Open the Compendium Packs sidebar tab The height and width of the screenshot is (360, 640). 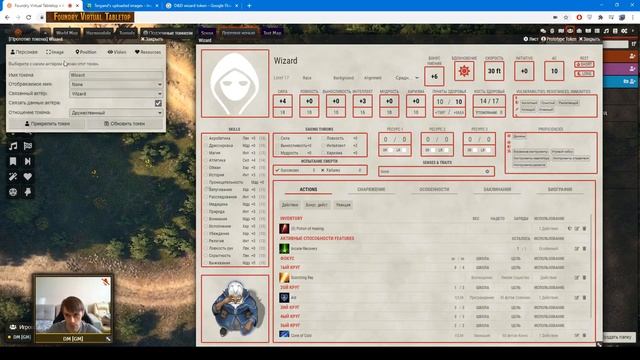click(x=615, y=31)
